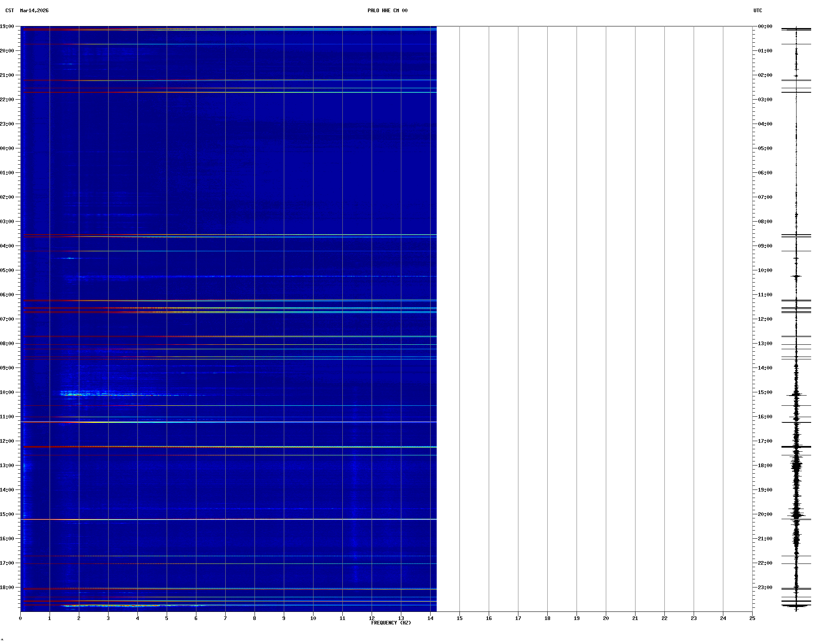
Task: Click the PALO HHE CM 00 title
Action: [x=387, y=11]
